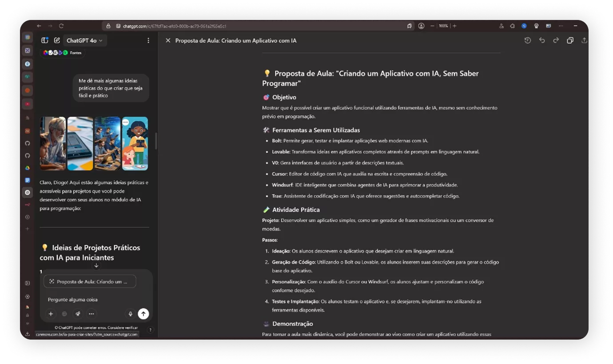Start voice dictation with microphone icon
The width and height of the screenshot is (613, 364).
[x=130, y=314]
